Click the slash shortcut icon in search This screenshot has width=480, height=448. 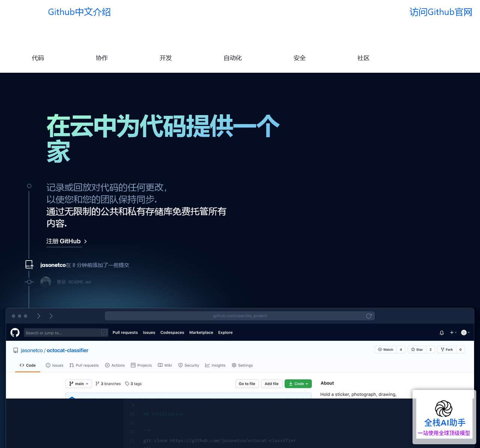[x=104, y=333]
